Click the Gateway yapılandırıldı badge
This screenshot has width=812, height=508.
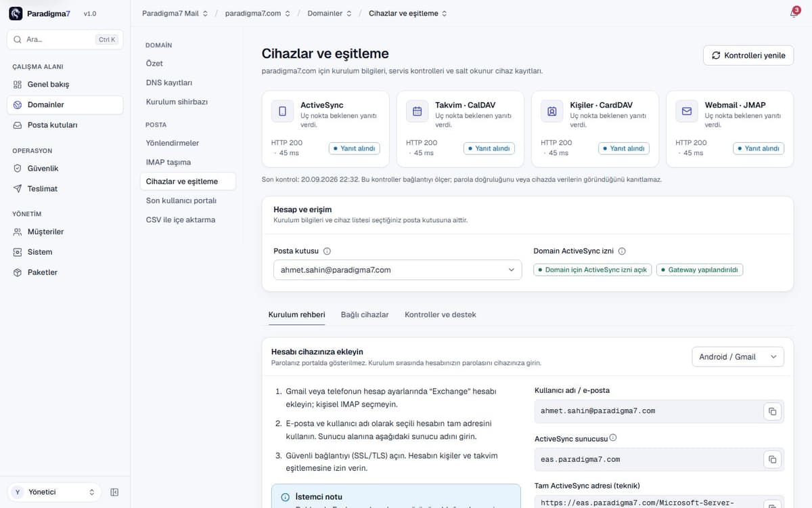coord(700,270)
